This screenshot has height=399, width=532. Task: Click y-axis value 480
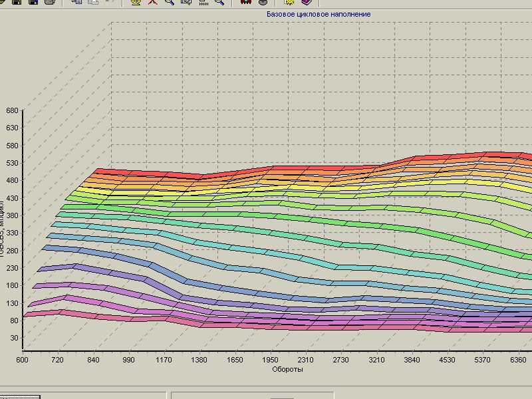pos(12,180)
